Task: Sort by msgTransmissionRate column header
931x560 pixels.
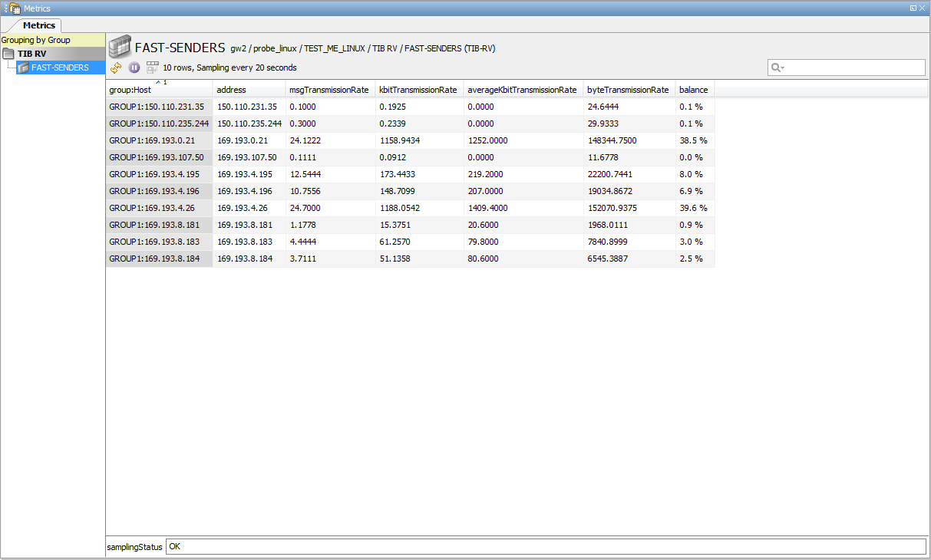Action: coord(329,90)
